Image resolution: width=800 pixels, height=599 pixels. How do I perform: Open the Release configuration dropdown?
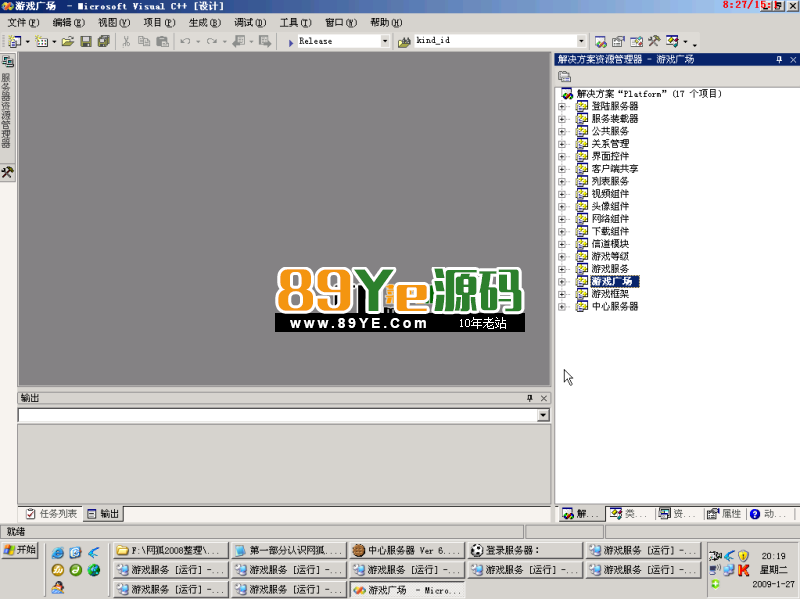385,41
